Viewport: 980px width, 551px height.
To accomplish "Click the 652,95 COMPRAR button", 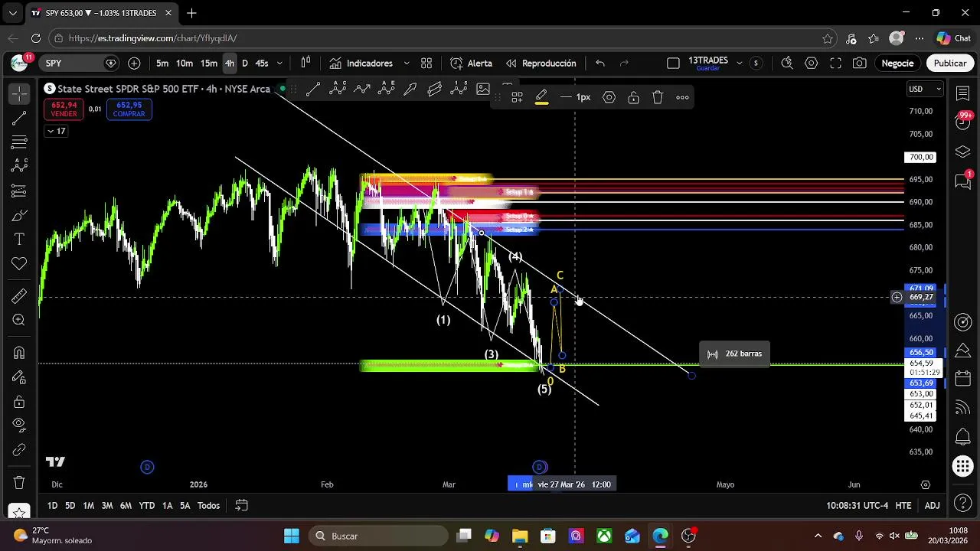I will click(x=129, y=109).
